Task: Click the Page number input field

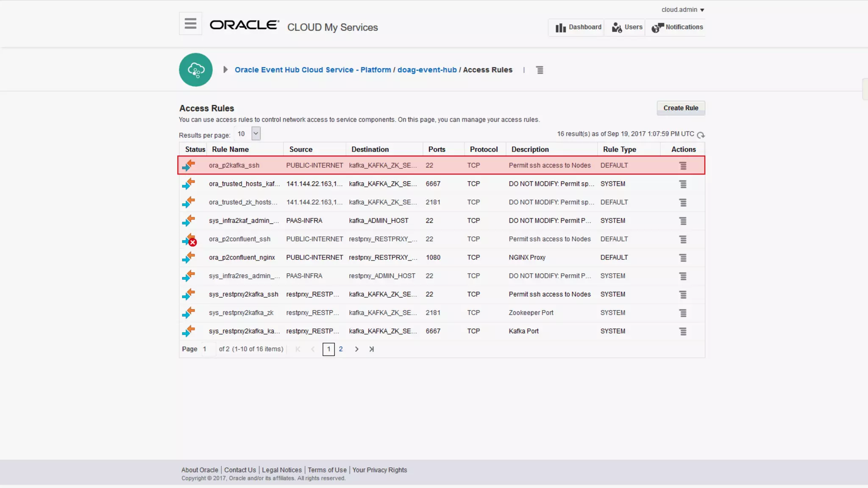Action: click(x=208, y=349)
